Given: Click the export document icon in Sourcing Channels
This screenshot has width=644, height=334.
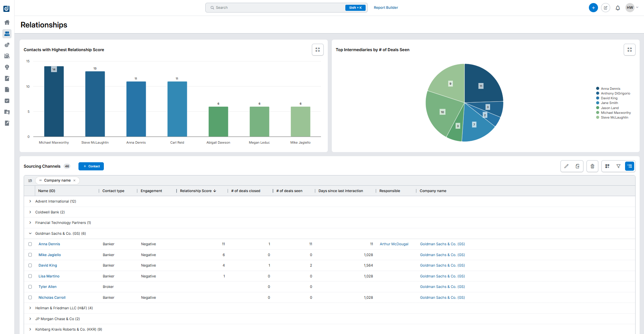Looking at the screenshot, I should (x=578, y=166).
